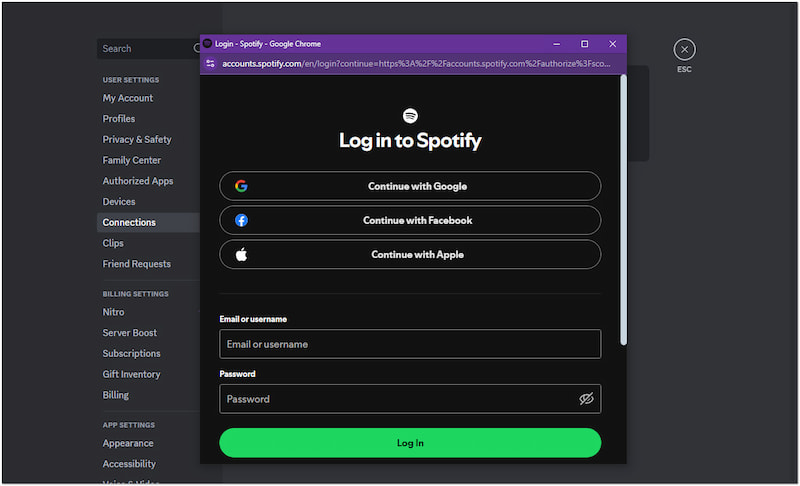Click the 'Log in to Spotify' heading
Screen dimensions: 800x486
click(x=410, y=141)
